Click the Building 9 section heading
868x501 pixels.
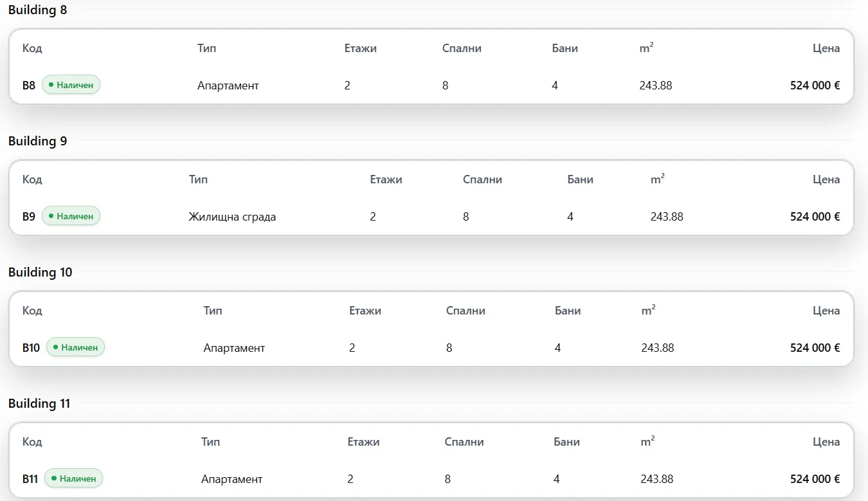[x=38, y=141]
